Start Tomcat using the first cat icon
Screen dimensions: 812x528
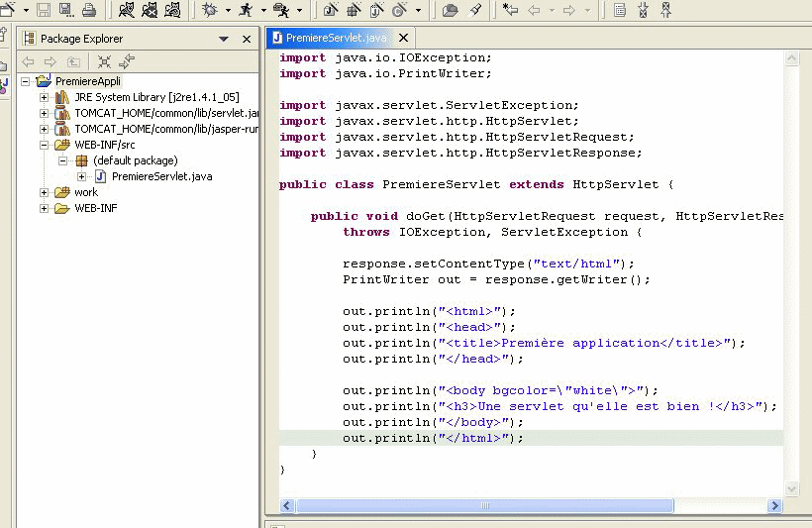coord(127,10)
